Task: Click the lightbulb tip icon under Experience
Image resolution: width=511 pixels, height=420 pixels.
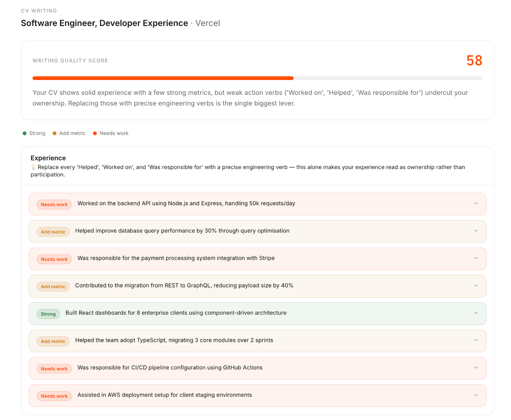Action: (33, 167)
